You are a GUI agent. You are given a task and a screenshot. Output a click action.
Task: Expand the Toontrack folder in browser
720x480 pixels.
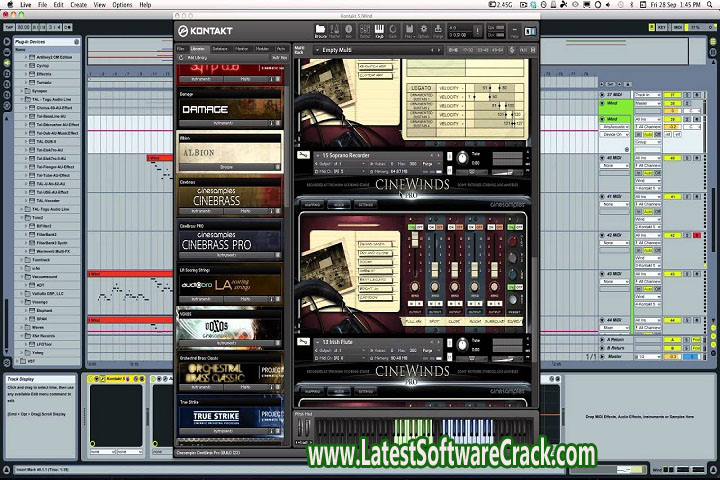coord(22,260)
